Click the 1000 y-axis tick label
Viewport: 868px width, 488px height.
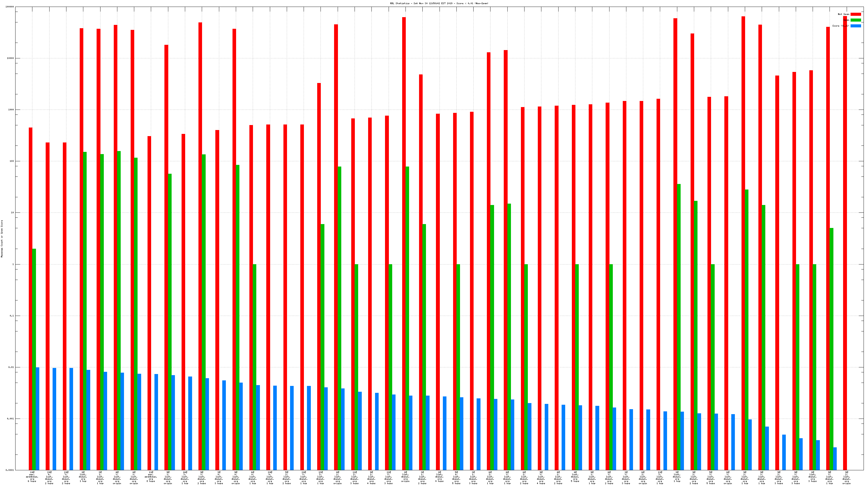tap(11, 110)
